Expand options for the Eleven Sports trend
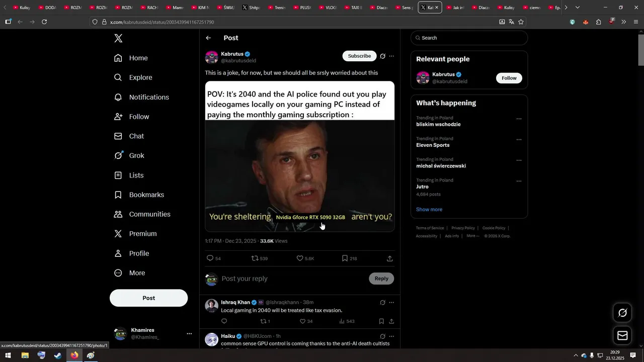Image resolution: width=644 pixels, height=362 pixels. coord(519,140)
